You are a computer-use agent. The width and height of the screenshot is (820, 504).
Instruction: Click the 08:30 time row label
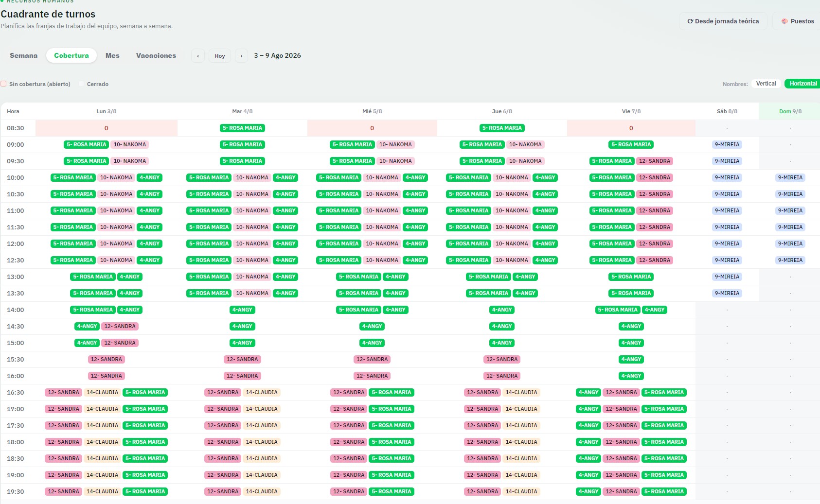[x=16, y=128]
